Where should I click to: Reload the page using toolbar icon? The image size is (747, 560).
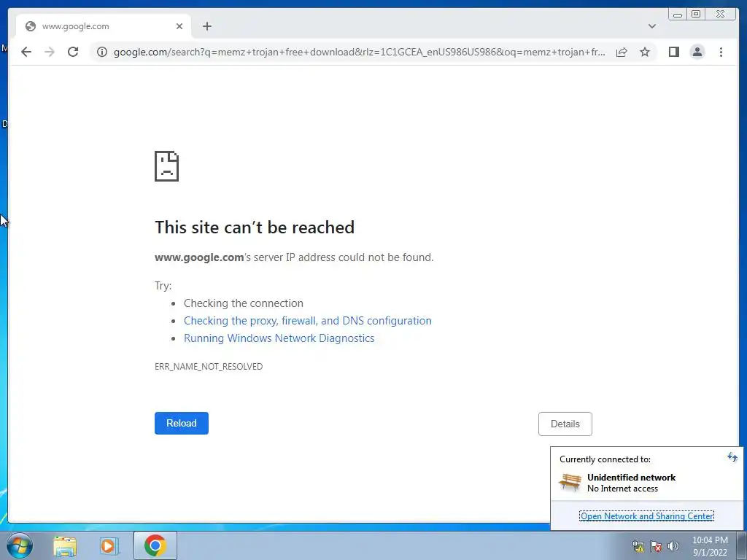point(73,52)
